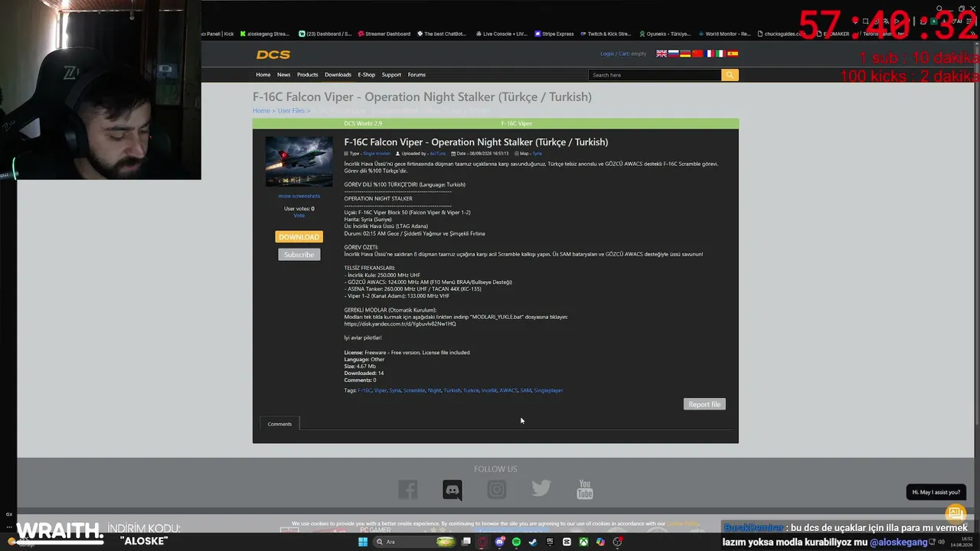This screenshot has height=551, width=980.
Task: Click the uploader name link after Uploaded by
Action: tap(437, 154)
